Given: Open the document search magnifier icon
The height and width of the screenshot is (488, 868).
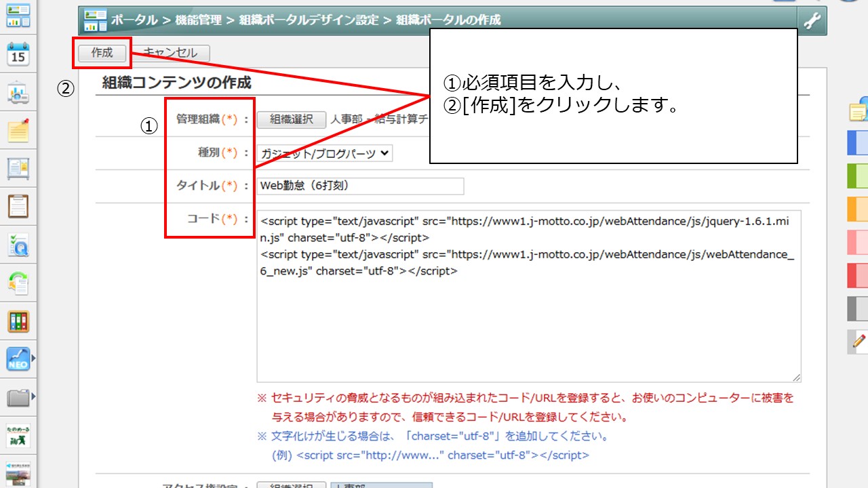Looking at the screenshot, I should tap(18, 245).
